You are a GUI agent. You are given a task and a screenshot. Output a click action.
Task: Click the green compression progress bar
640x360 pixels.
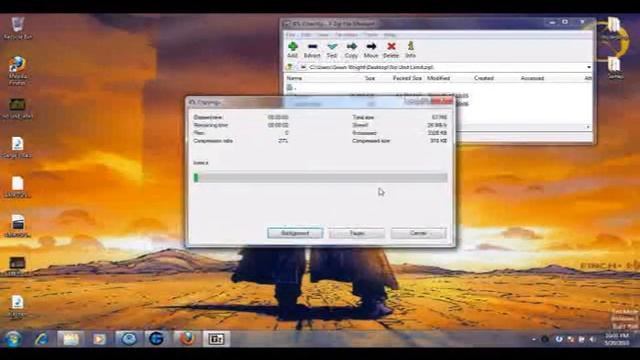click(320, 178)
